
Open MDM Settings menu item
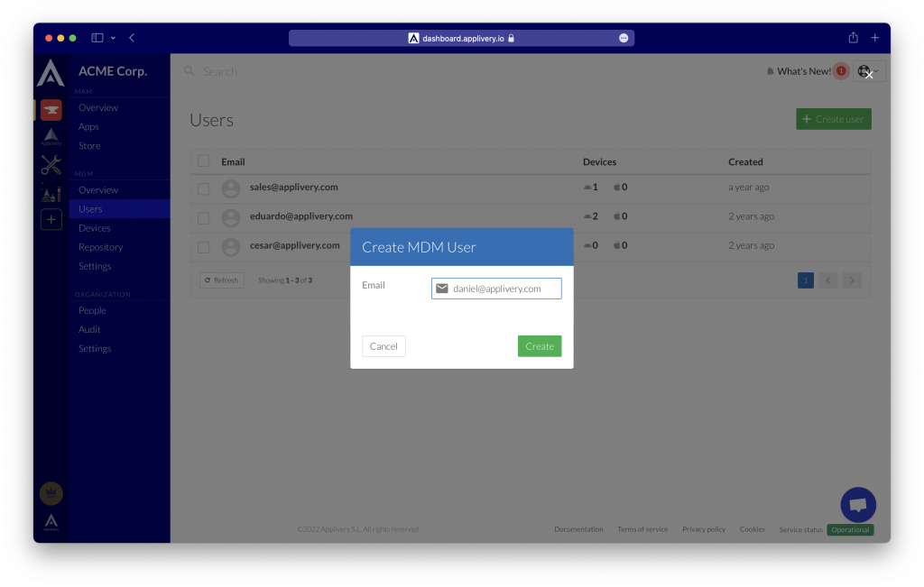coord(95,266)
